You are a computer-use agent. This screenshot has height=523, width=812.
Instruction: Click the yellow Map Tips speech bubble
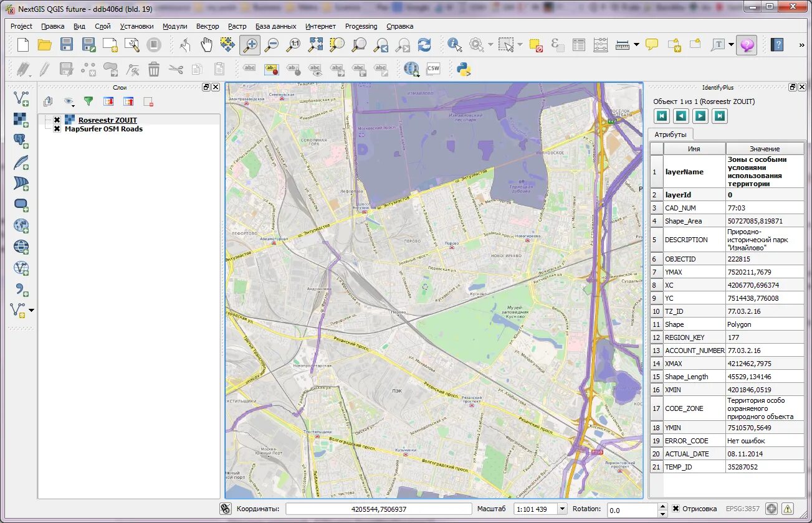pyautogui.click(x=652, y=45)
